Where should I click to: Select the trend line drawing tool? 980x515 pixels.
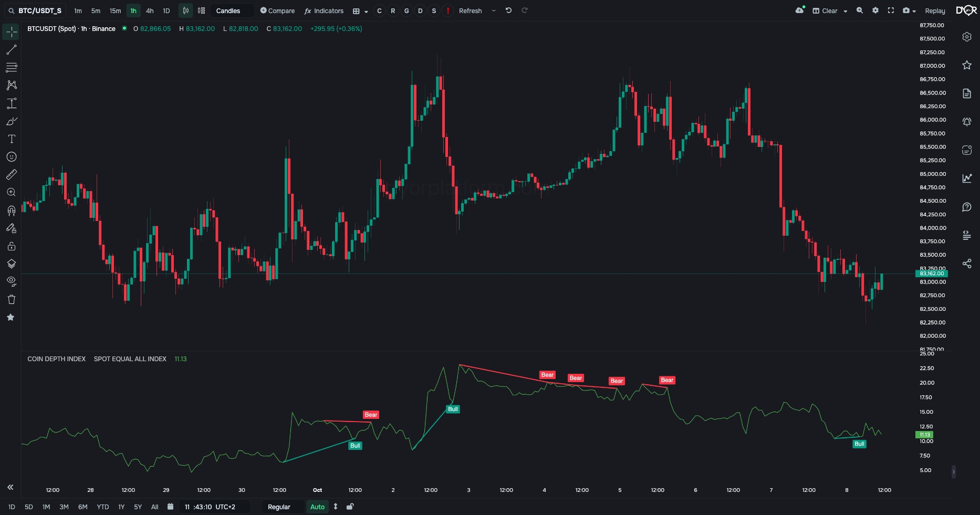(x=11, y=50)
